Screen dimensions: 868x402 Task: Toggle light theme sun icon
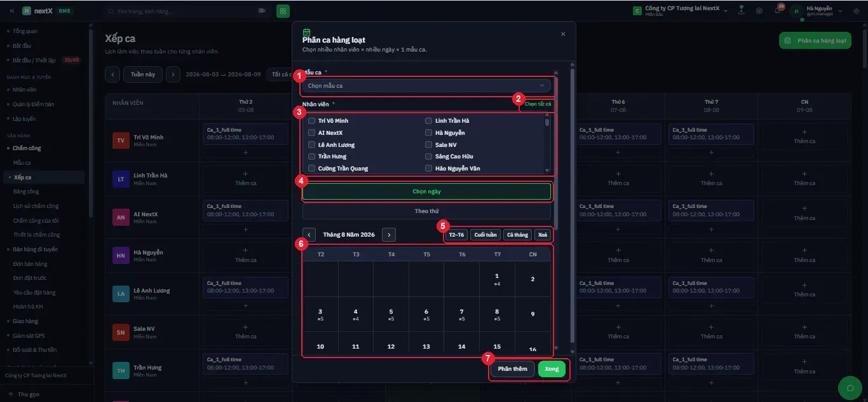856,11
